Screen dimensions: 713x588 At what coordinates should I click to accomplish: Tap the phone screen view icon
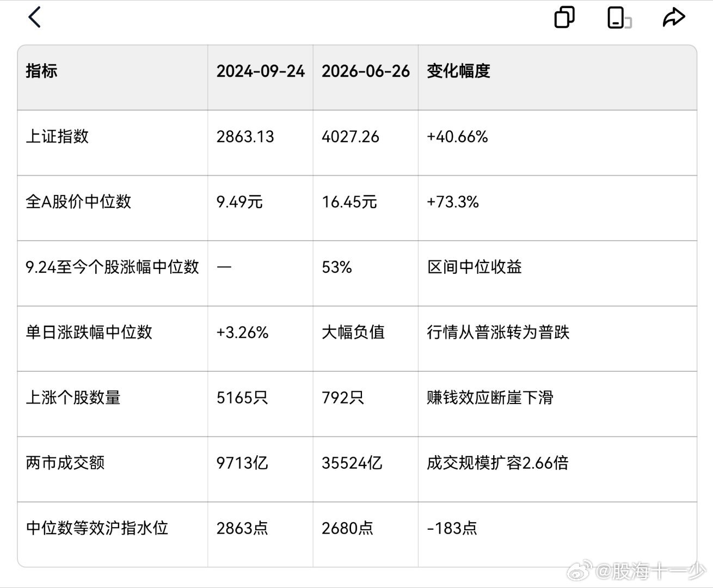coord(619,17)
